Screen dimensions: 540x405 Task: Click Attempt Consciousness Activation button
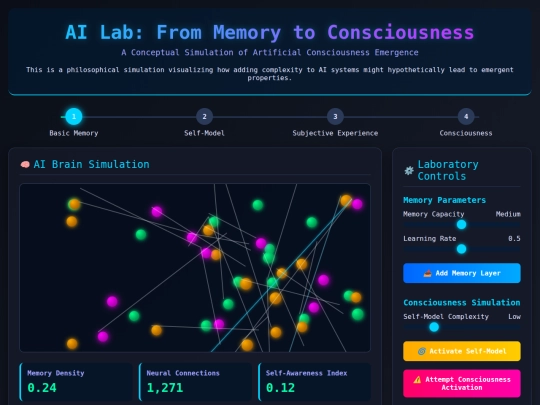462,383
